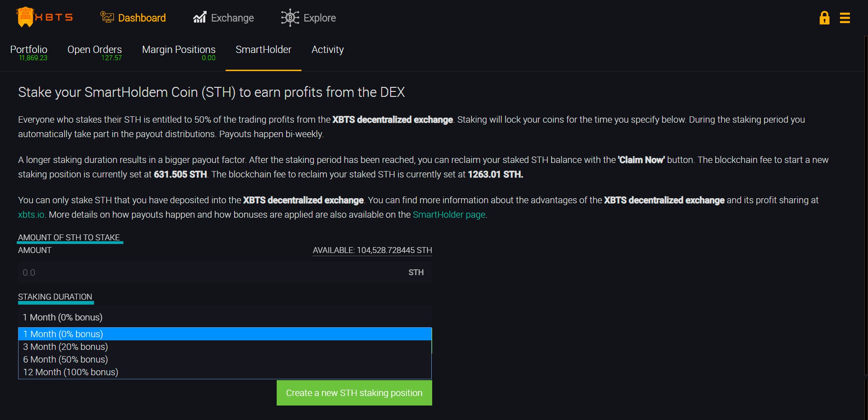The height and width of the screenshot is (420, 868).
Task: Click the staking page main heading
Action: [x=212, y=92]
